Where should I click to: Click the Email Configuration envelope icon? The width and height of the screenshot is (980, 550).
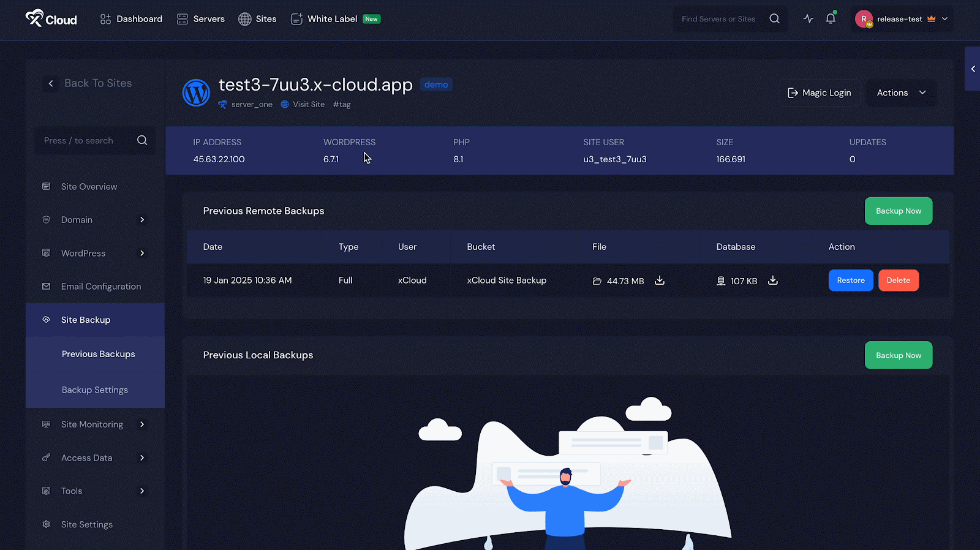click(46, 286)
